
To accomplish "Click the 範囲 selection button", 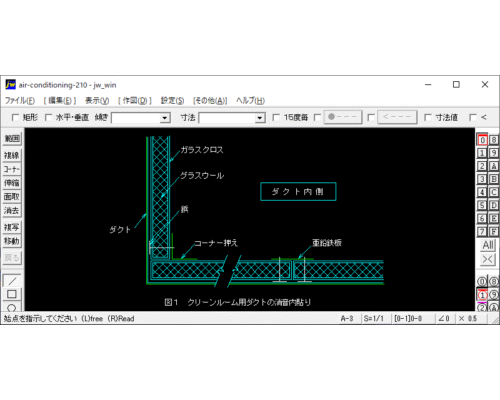I will point(12,139).
